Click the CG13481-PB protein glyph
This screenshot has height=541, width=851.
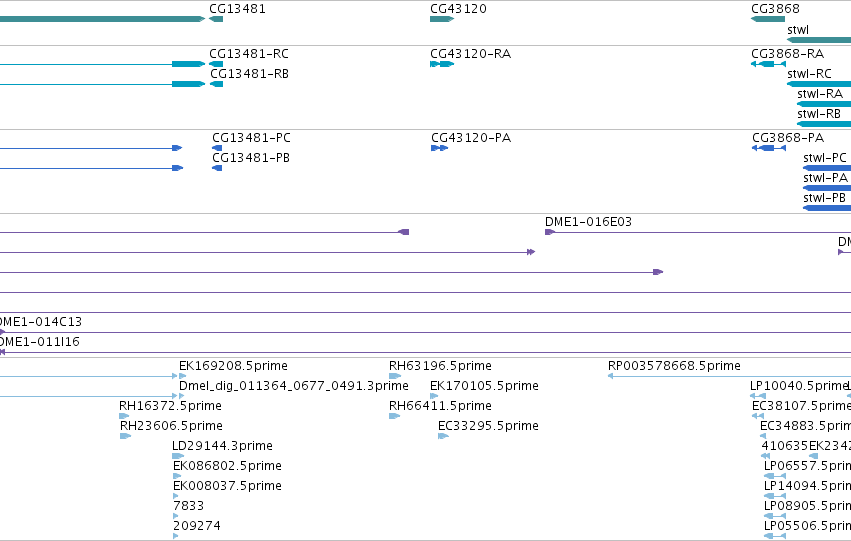(x=217, y=168)
